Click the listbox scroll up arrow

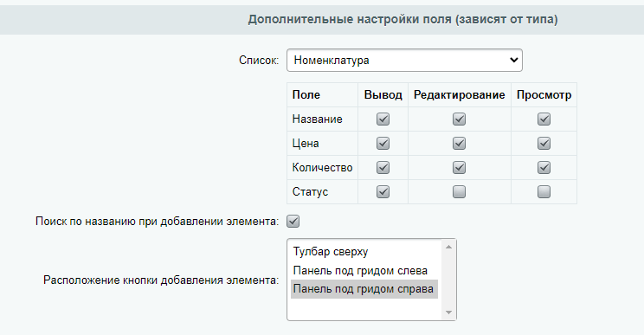click(448, 247)
